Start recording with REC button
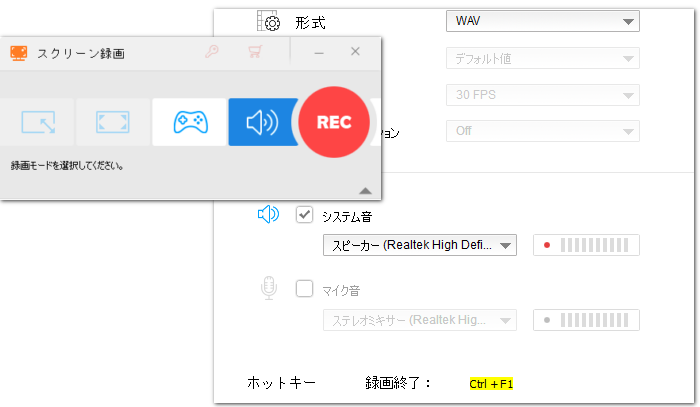700x407 pixels. point(334,122)
